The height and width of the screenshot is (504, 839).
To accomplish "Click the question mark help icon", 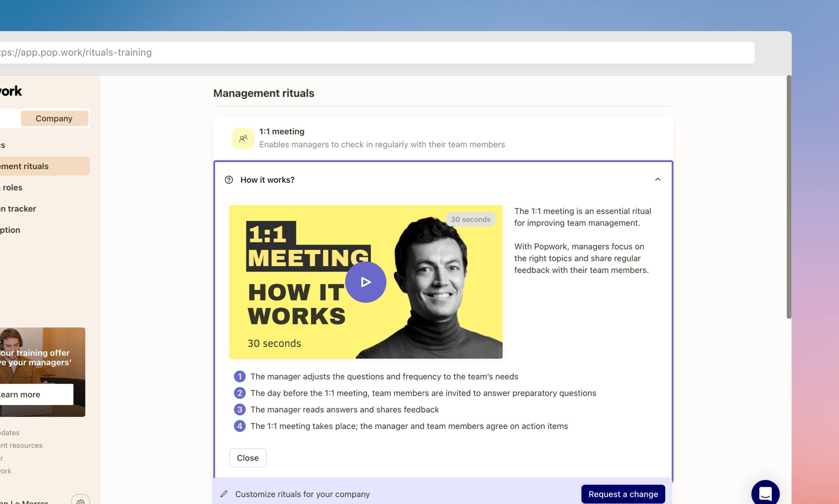I will click(229, 180).
